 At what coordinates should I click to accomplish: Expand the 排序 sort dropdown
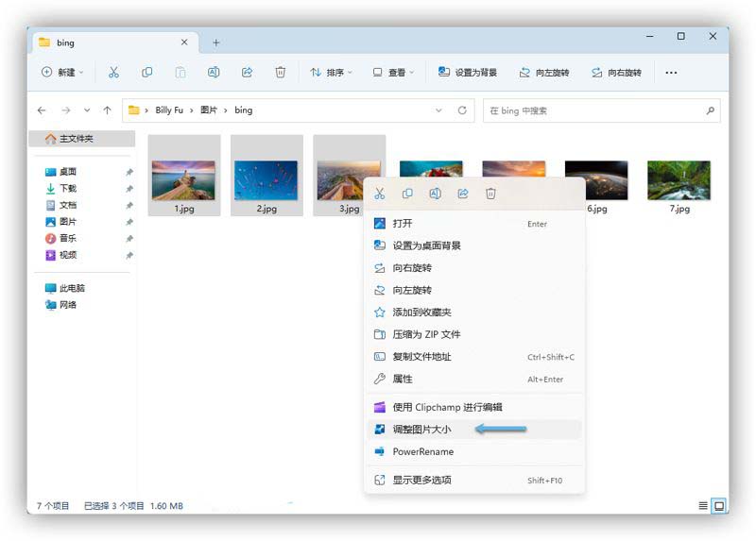331,73
